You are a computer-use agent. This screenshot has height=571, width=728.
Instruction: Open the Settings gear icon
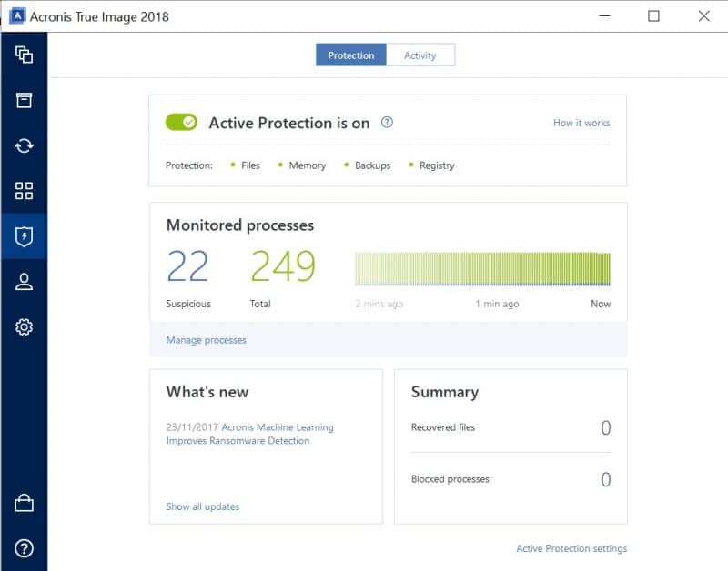(x=24, y=327)
